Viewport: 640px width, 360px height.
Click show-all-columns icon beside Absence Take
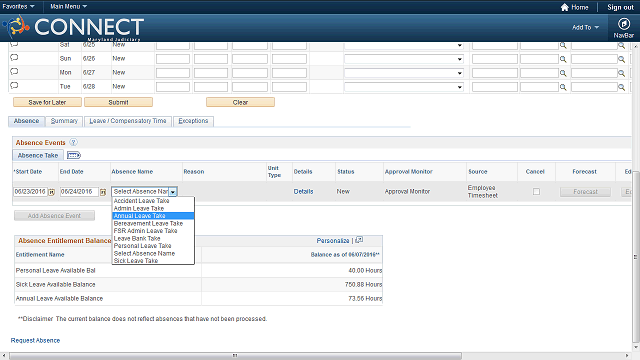point(74,155)
